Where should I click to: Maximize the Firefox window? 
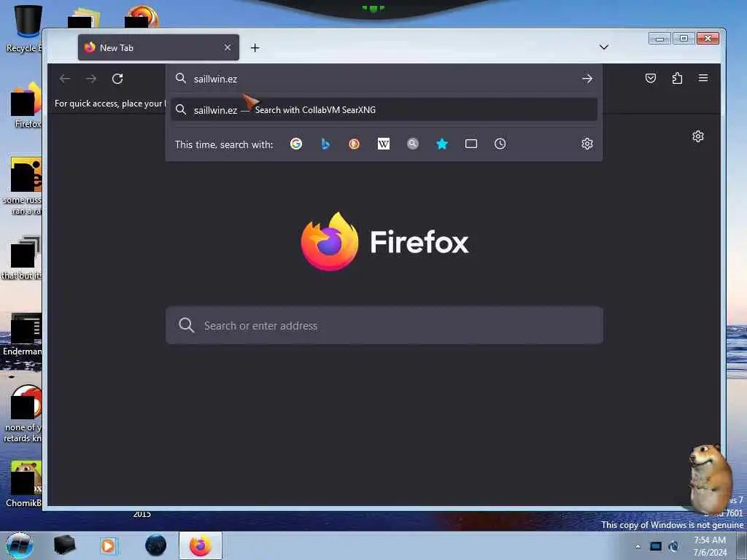click(x=684, y=39)
